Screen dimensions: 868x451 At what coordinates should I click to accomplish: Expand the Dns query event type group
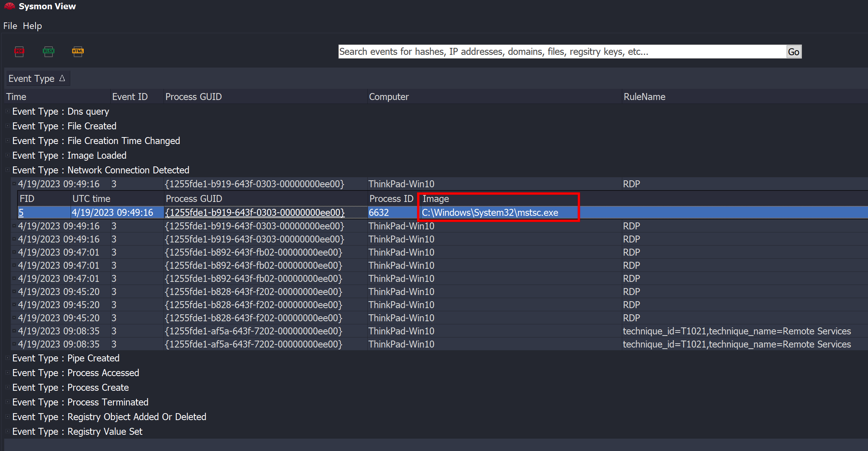(x=7, y=111)
